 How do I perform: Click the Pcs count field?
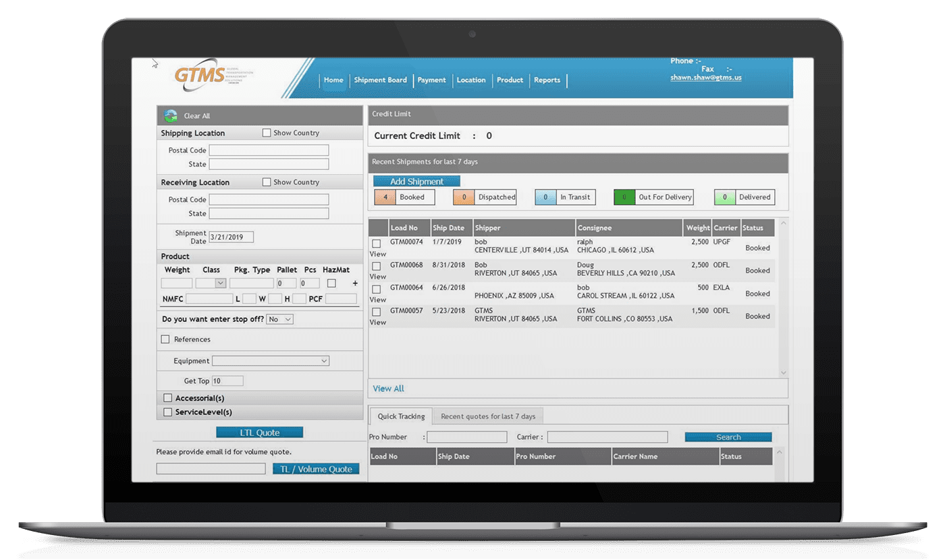click(x=310, y=283)
